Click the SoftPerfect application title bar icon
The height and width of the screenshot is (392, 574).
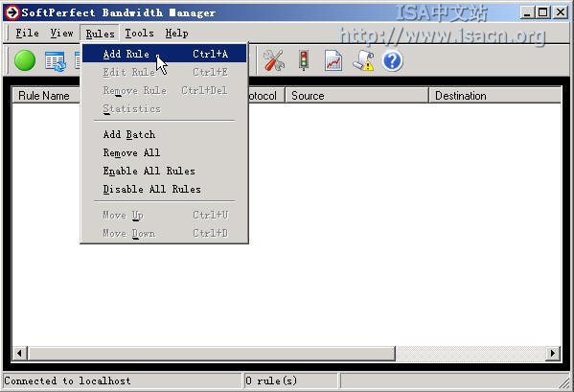tap(11, 12)
